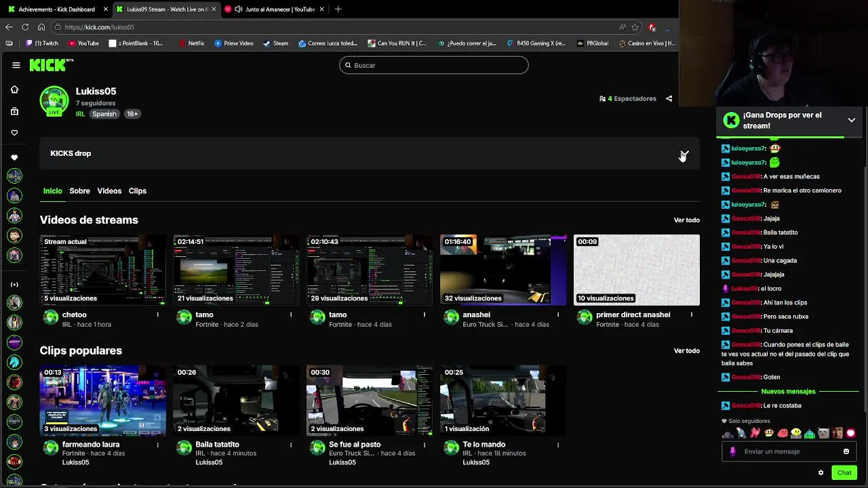Send message with Chat button
This screenshot has width=868, height=488.
coord(844,472)
